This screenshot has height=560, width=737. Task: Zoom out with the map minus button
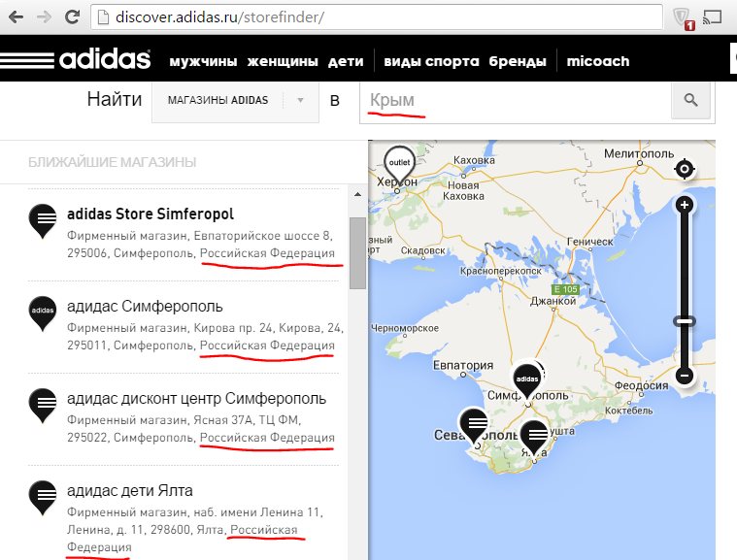tap(685, 375)
